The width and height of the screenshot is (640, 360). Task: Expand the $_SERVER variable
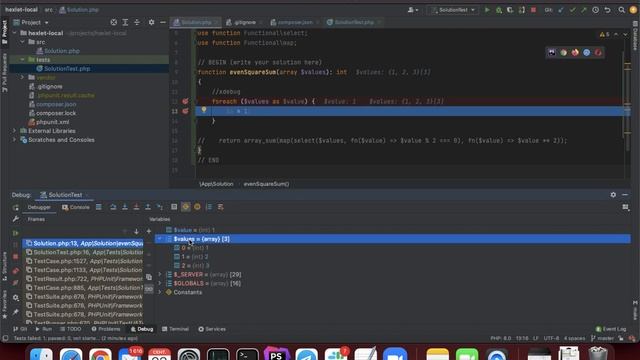[x=160, y=275]
